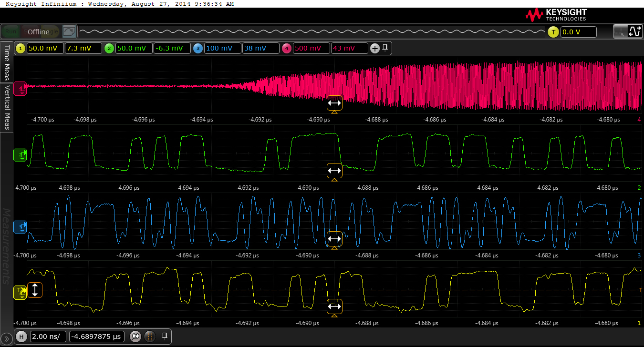Click the channel 1 trigger level handle
This screenshot has width=644, height=347.
(35, 290)
